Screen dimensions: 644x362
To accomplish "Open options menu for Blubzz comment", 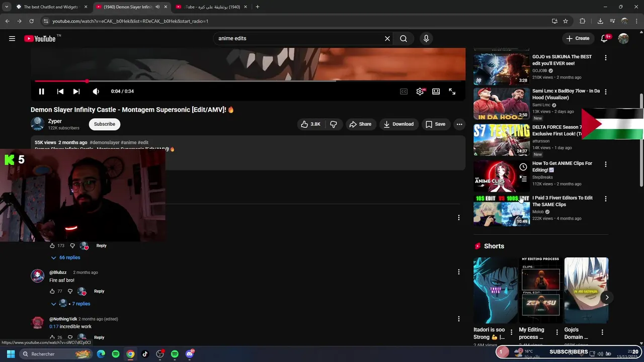I will click(x=458, y=272).
